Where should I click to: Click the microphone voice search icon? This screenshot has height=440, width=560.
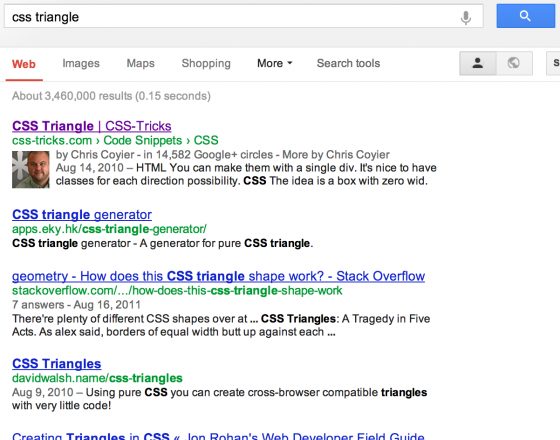(x=465, y=17)
